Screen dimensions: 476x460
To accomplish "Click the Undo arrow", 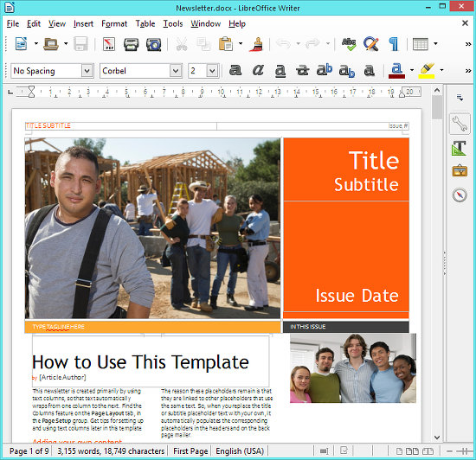I will tap(284, 43).
